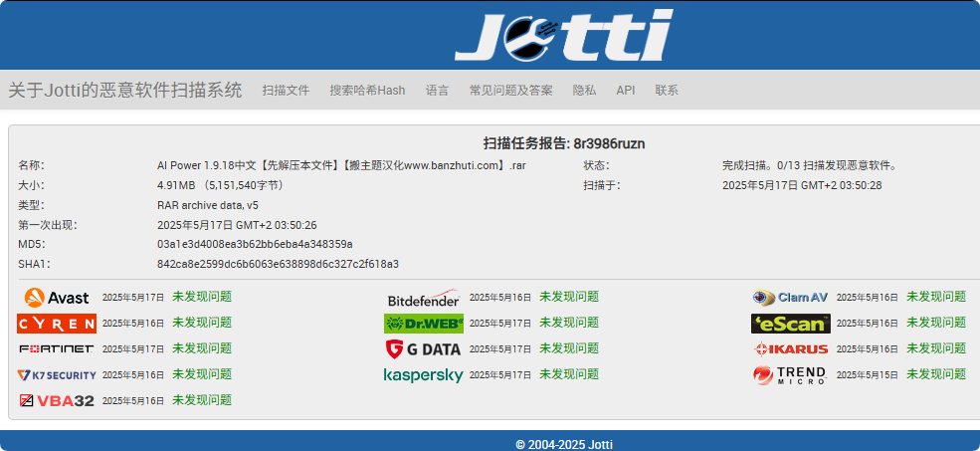
Task: Open the 隐私 menu item
Action: click(584, 90)
